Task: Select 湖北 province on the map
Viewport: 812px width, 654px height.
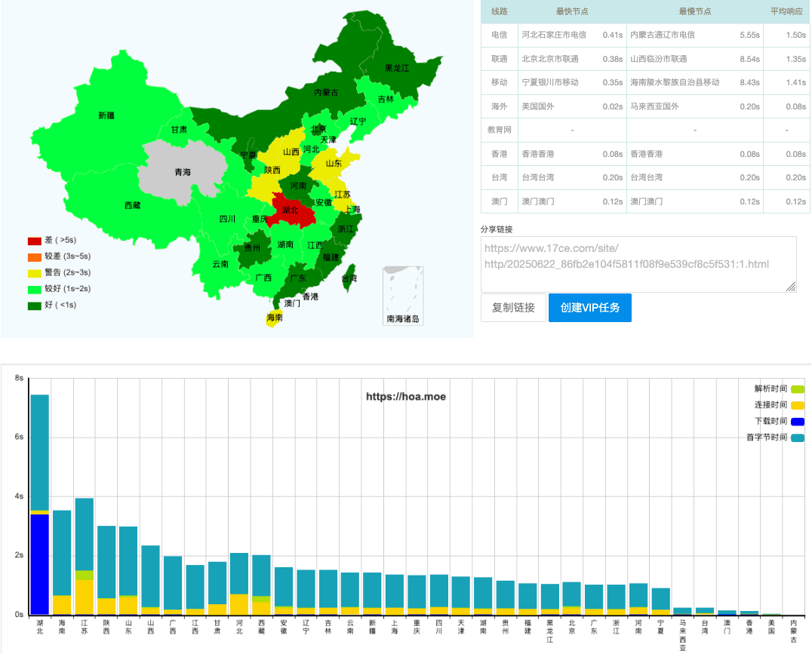Action: (x=291, y=210)
